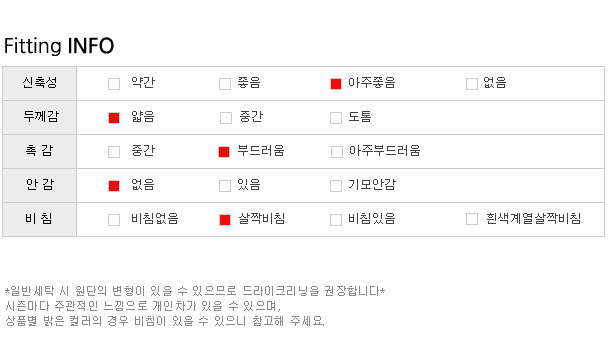608x361 pixels.
Task: Check the 비침없음 checkbox
Action: pos(114,219)
